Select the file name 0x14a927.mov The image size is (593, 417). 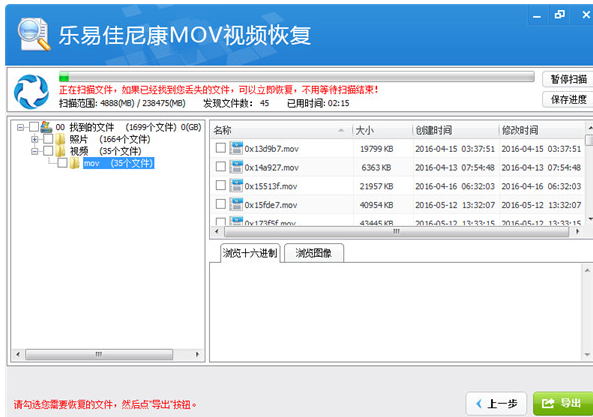pos(272,167)
